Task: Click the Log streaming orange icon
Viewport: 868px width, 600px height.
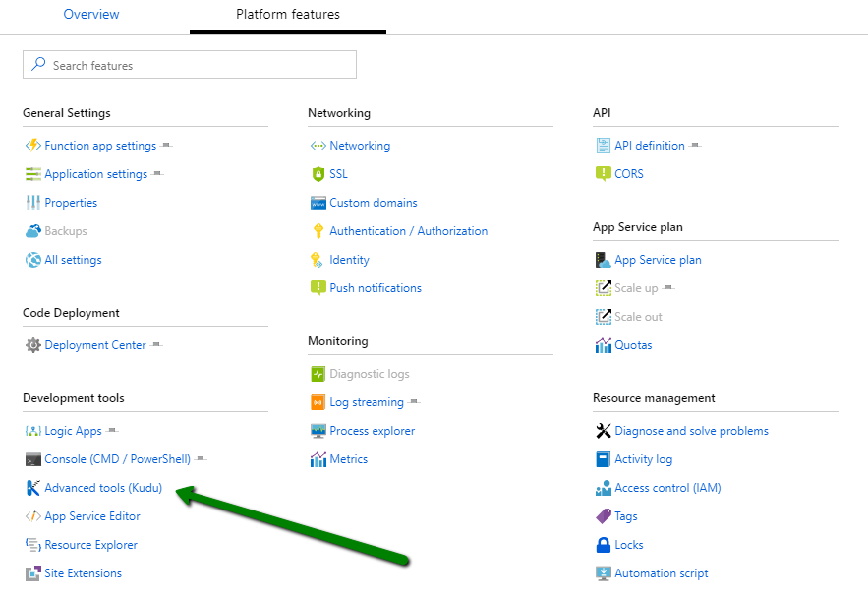Action: coord(318,402)
